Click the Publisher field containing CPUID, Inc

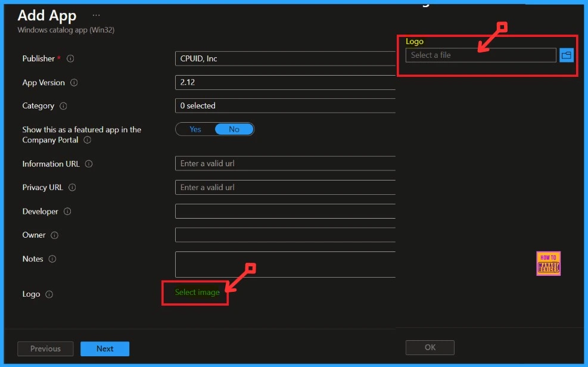pos(285,58)
